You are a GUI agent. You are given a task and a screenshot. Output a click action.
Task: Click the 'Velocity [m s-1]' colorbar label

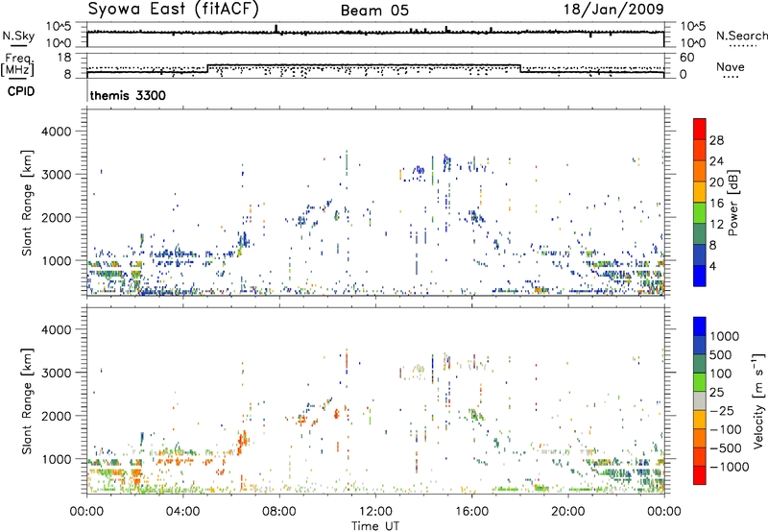pos(758,400)
